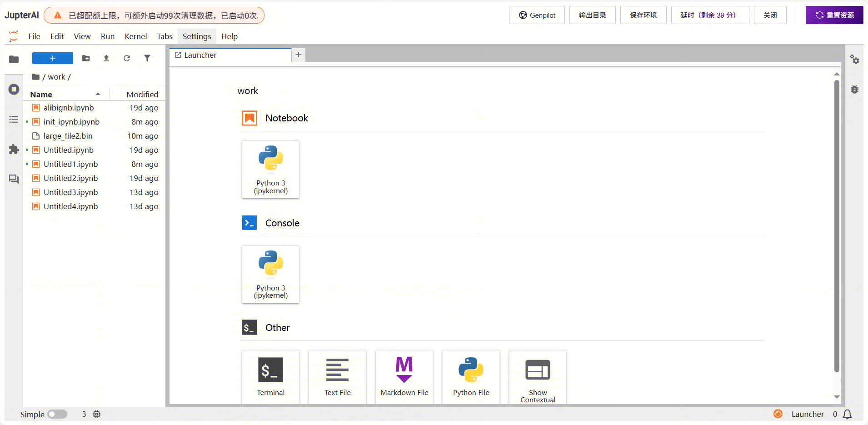The image size is (868, 425).
Task: Open the property inspector gears icon
Action: coord(855,60)
